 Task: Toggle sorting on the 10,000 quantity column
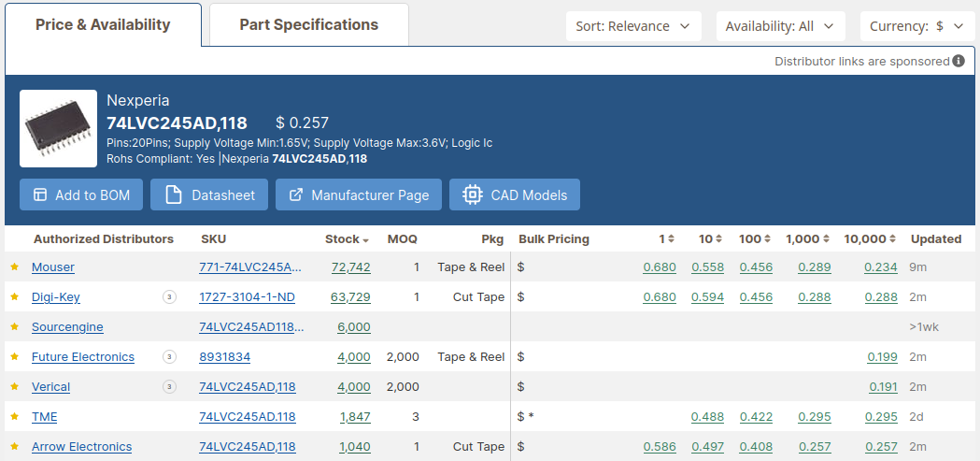point(871,239)
